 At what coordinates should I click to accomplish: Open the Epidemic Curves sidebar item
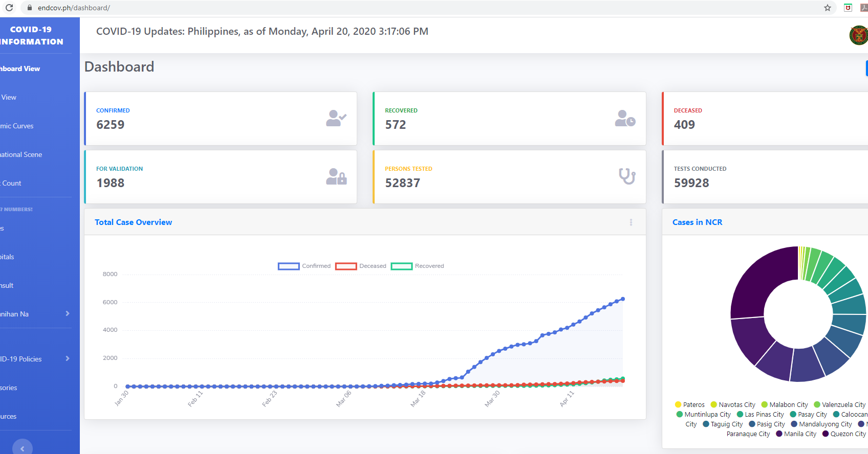click(x=17, y=126)
